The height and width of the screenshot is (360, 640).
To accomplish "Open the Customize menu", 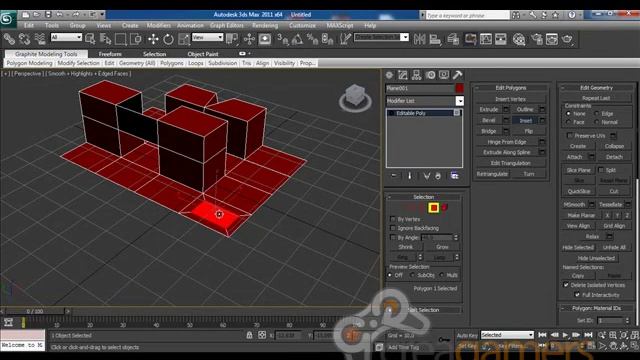I will (x=302, y=25).
